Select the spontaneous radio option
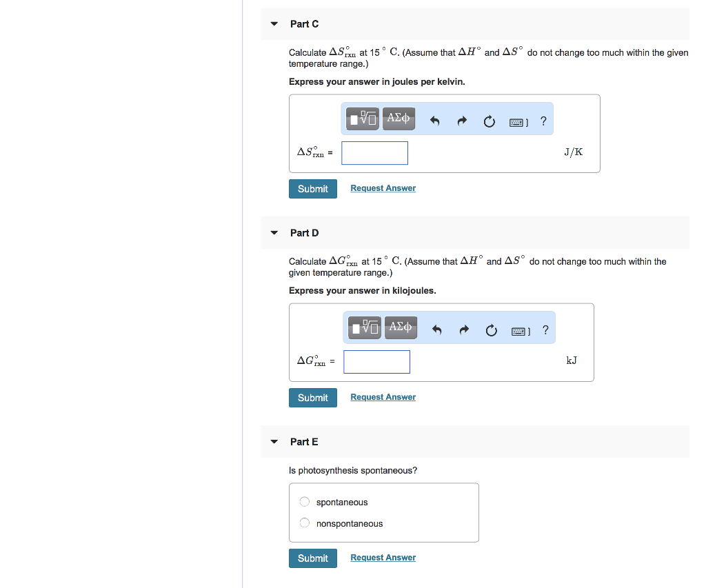Screen dimensions: 706x588 305,502
